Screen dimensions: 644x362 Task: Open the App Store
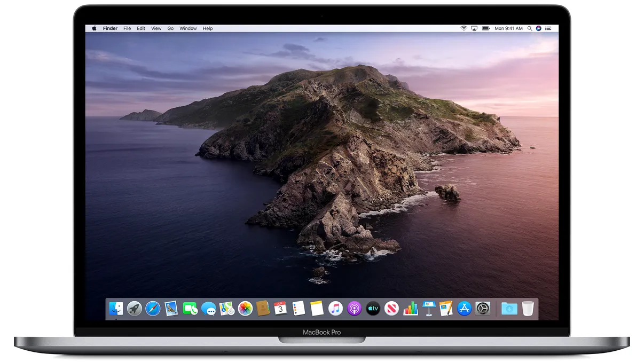click(465, 309)
